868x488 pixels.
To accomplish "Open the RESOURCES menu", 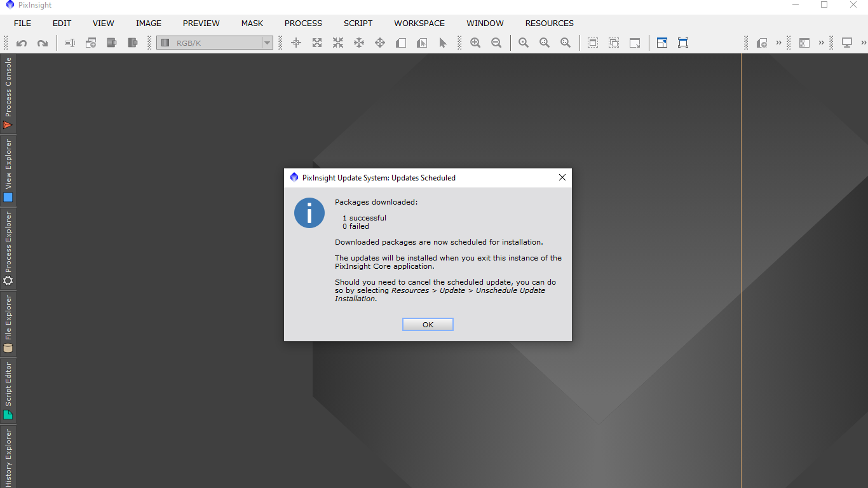I will coord(549,23).
